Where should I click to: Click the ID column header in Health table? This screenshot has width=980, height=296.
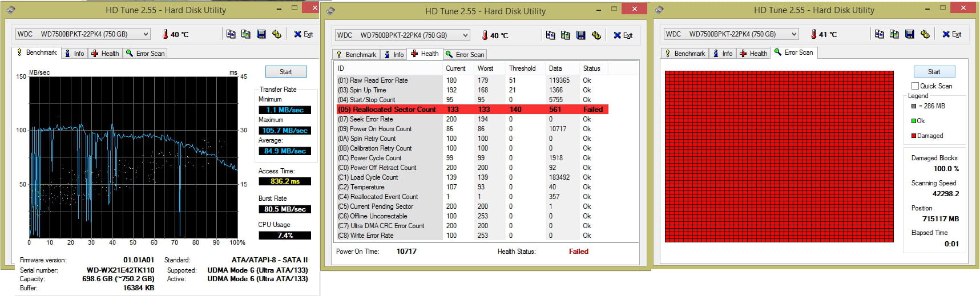point(389,68)
